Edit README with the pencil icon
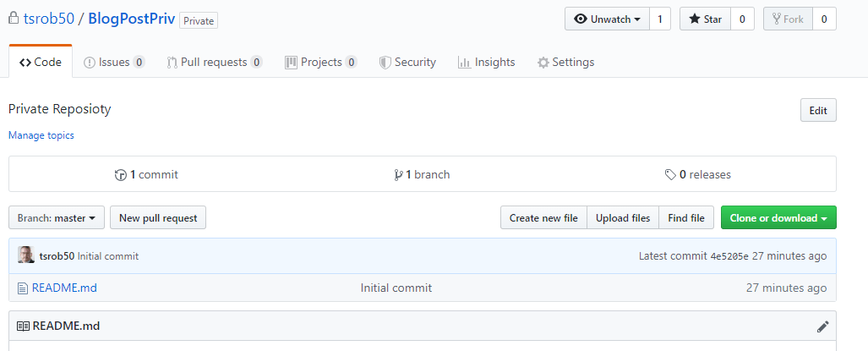The width and height of the screenshot is (868, 351). click(x=822, y=326)
